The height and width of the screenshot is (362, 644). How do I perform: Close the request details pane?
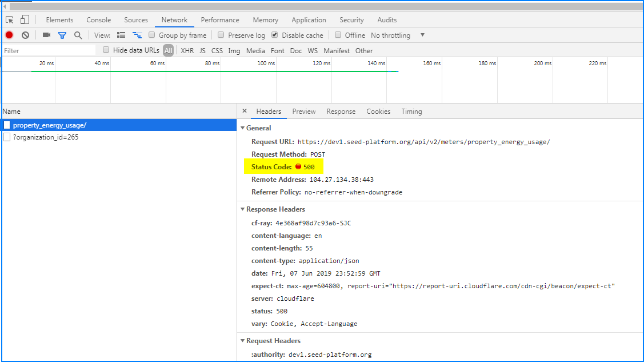[x=245, y=111]
